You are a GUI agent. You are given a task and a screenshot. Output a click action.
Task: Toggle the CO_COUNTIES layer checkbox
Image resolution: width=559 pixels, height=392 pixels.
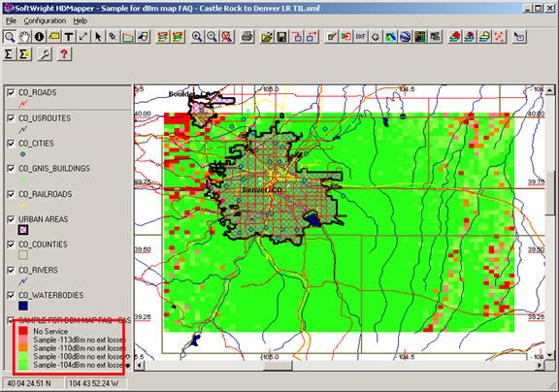pos(11,245)
